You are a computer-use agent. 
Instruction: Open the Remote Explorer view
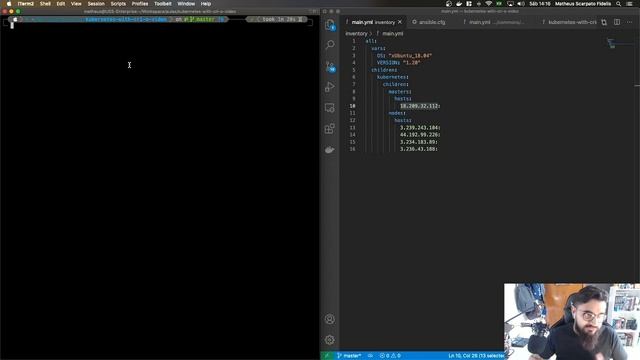point(330,108)
